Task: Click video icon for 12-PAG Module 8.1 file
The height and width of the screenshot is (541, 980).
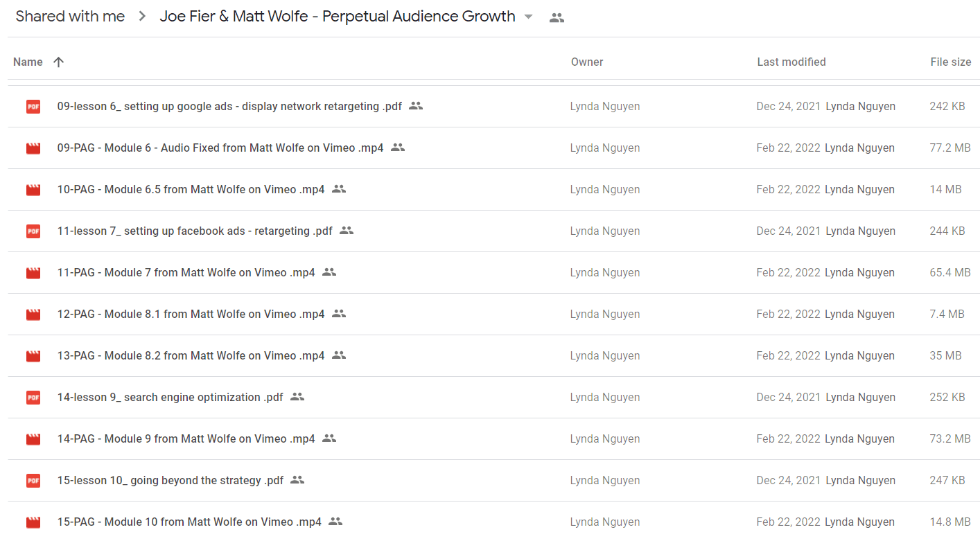Action: (x=33, y=314)
